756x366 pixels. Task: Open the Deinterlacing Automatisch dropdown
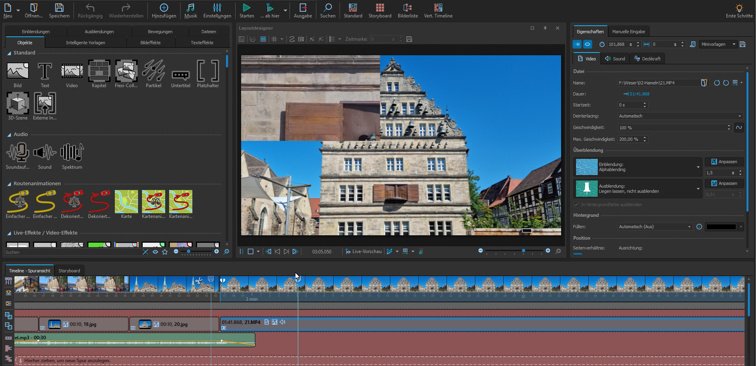(680, 116)
